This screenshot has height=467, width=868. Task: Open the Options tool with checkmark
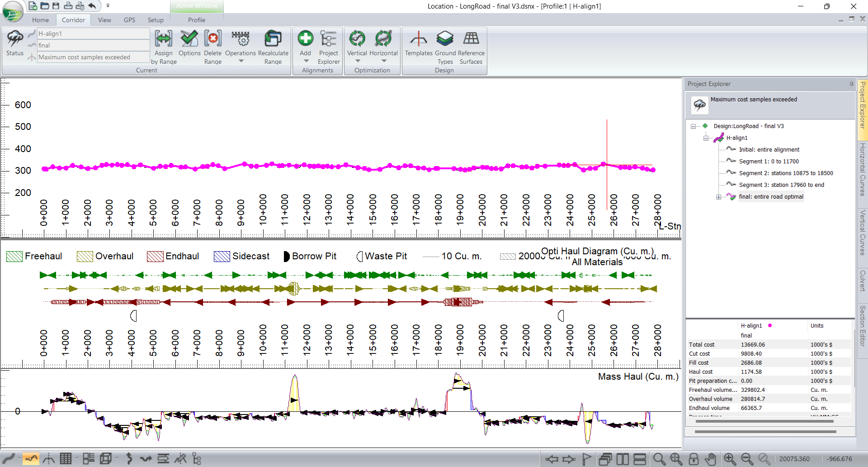(x=189, y=43)
